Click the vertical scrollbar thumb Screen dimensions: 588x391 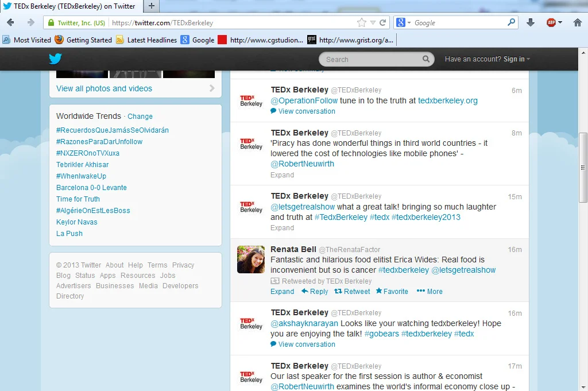coord(583,168)
